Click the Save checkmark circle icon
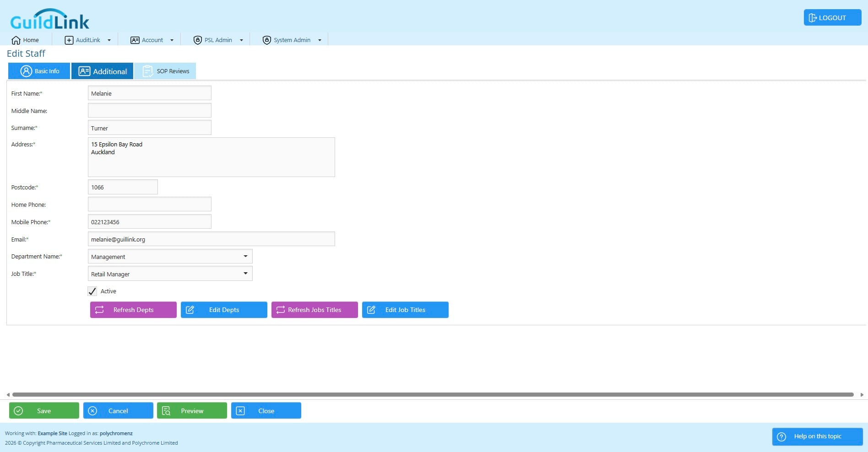Image resolution: width=868 pixels, height=452 pixels. (x=18, y=411)
